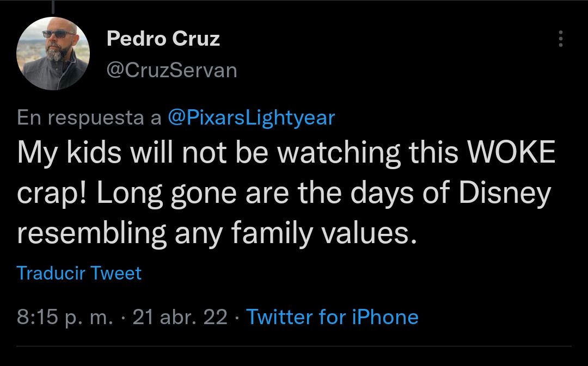The width and height of the screenshot is (588, 366).
Task: Open the Pedro Cruz display name
Action: click(x=163, y=39)
